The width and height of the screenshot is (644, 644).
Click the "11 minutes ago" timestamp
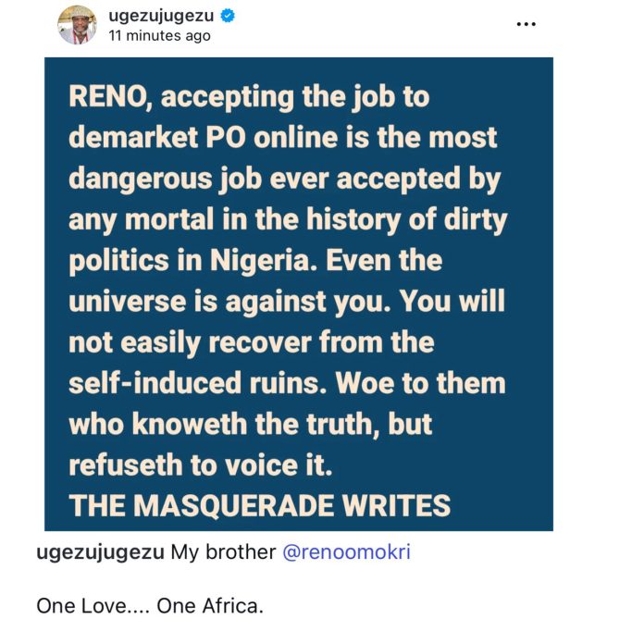coord(160,36)
